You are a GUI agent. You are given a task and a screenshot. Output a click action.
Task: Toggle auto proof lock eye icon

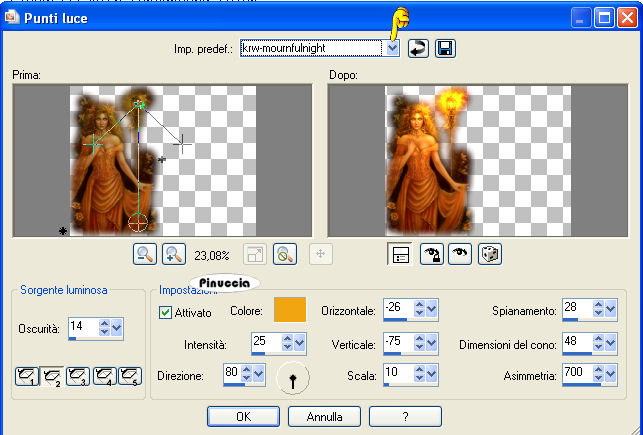[x=432, y=254]
